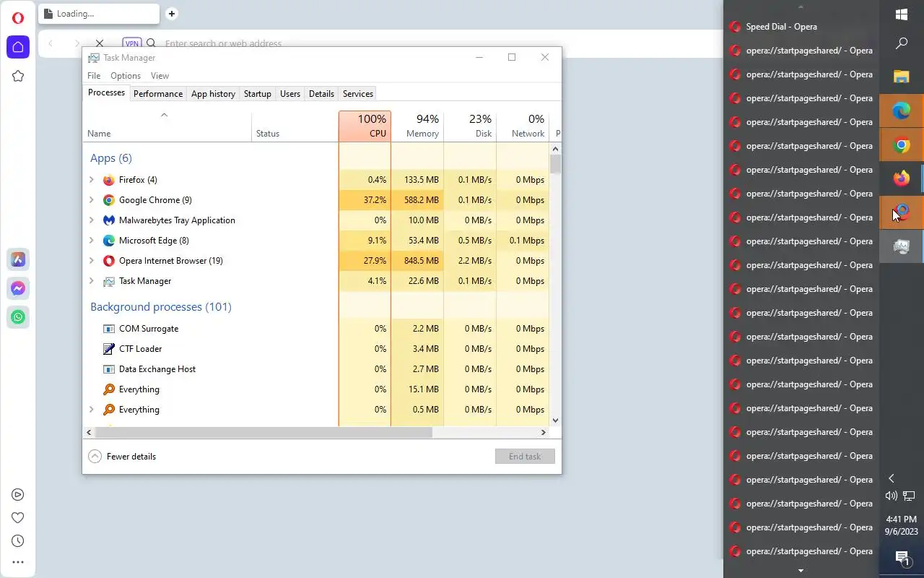Add a new tab in Opera
924x578 pixels.
coord(171,13)
